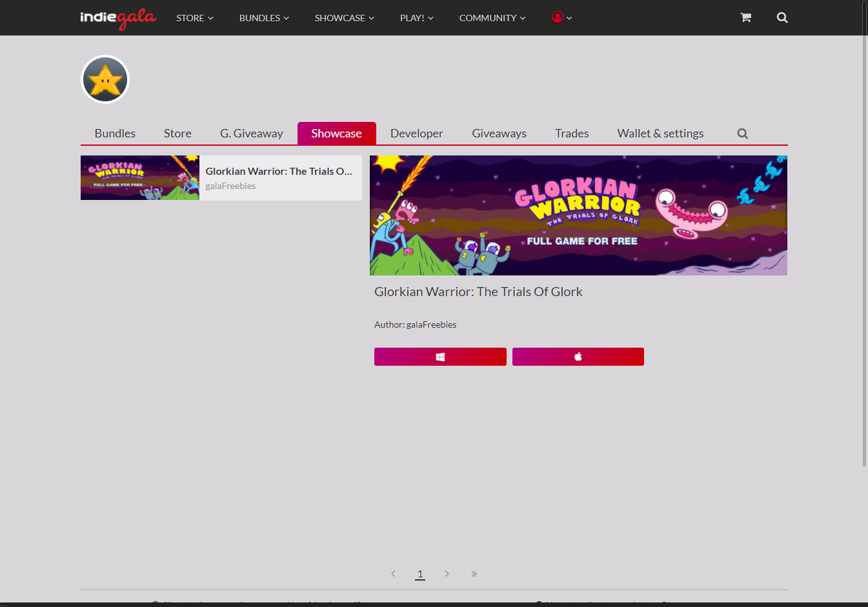Expand the SHOWCASE dropdown menu

pos(345,18)
